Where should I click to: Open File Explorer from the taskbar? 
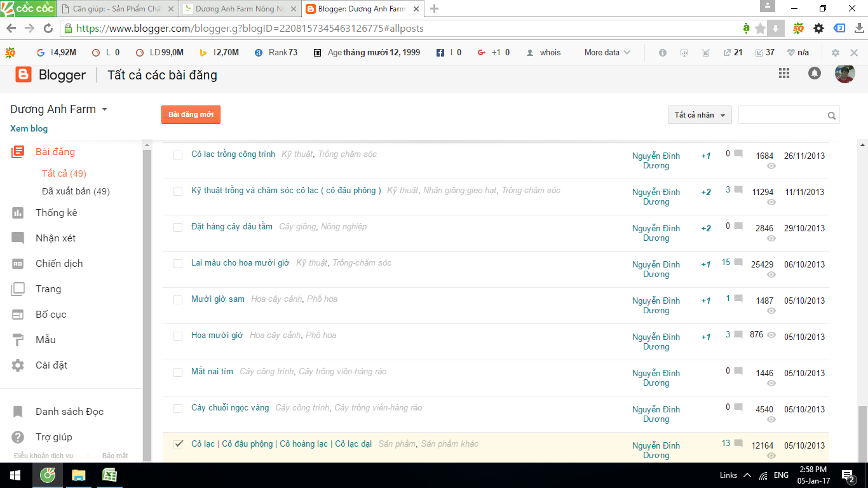click(x=78, y=475)
